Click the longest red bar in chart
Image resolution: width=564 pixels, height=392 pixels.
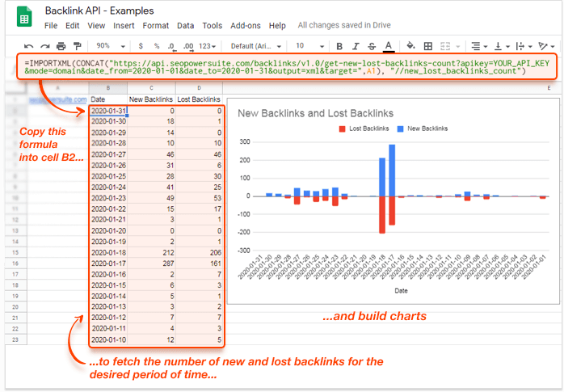click(x=382, y=215)
